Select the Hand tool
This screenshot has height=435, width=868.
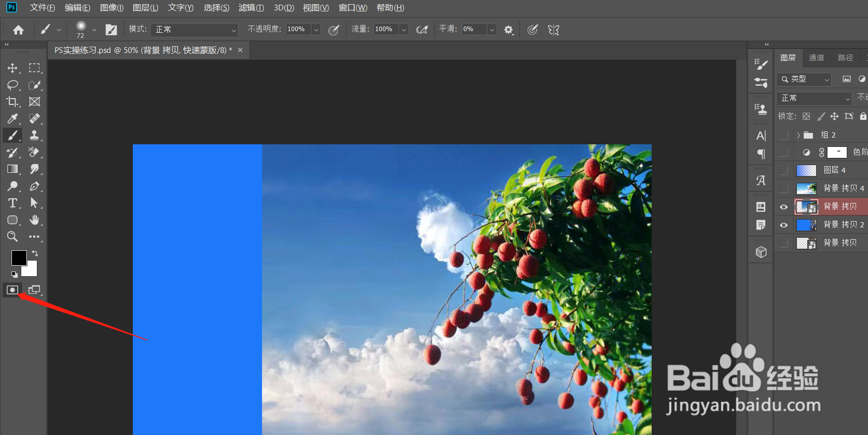(x=34, y=220)
